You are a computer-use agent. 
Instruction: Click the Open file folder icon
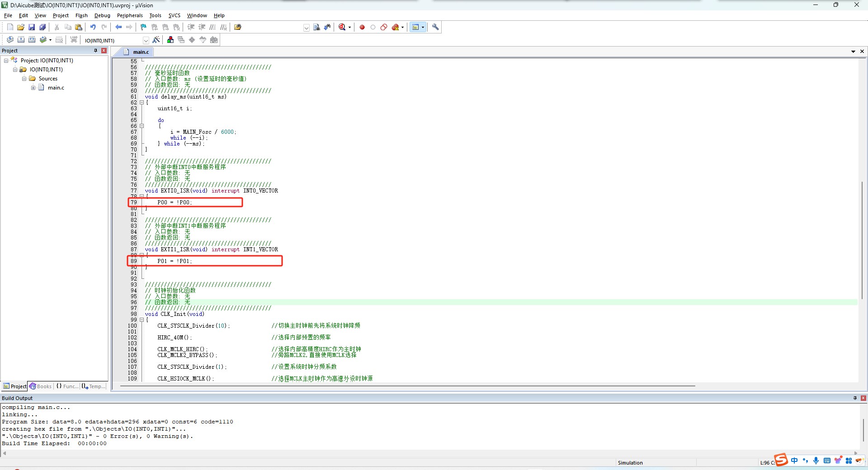click(21, 27)
